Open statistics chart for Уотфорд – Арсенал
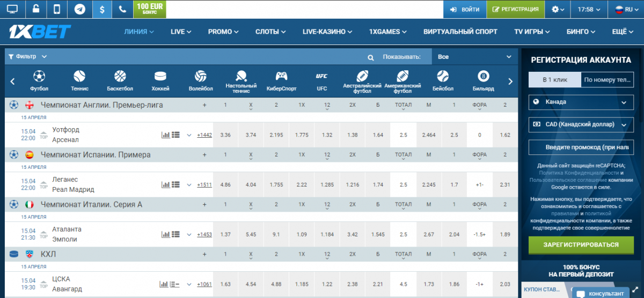The height and width of the screenshot is (298, 644). point(166,135)
